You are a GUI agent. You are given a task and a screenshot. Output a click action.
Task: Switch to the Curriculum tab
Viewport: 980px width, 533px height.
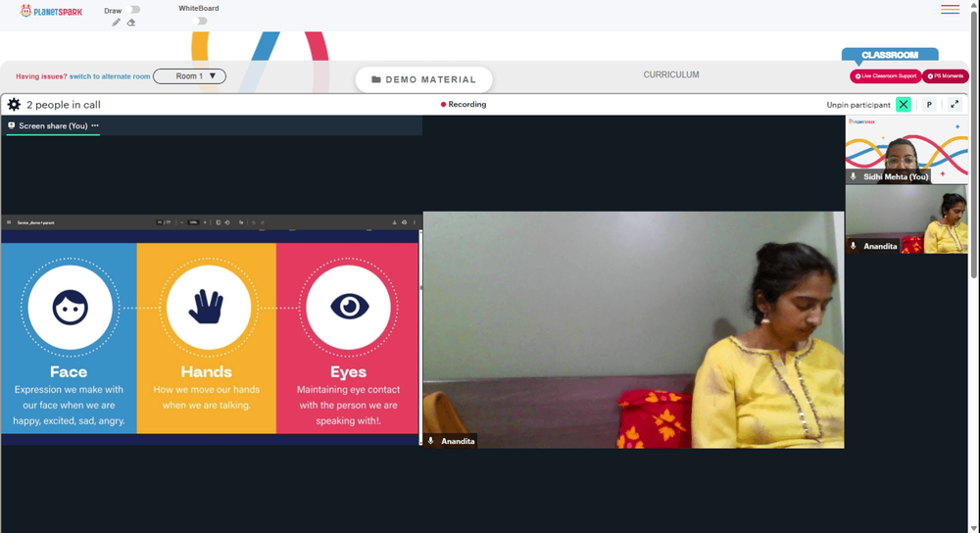pos(671,74)
